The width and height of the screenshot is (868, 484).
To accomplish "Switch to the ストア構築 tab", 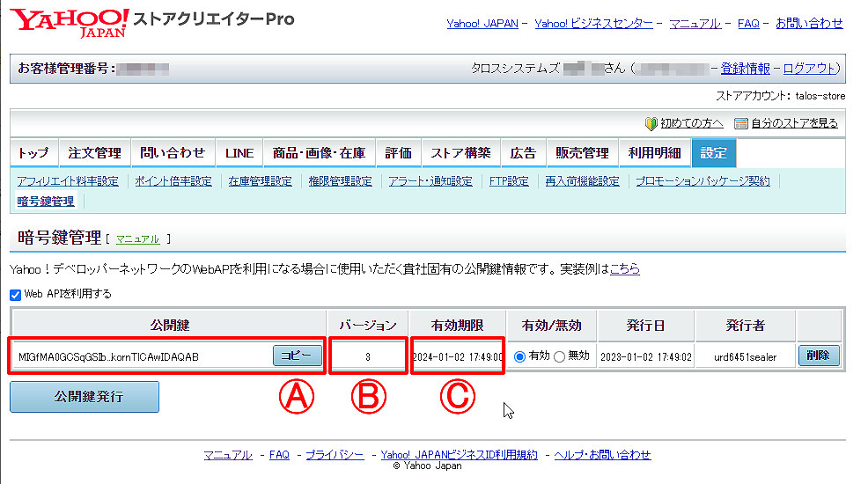I will coord(460,153).
